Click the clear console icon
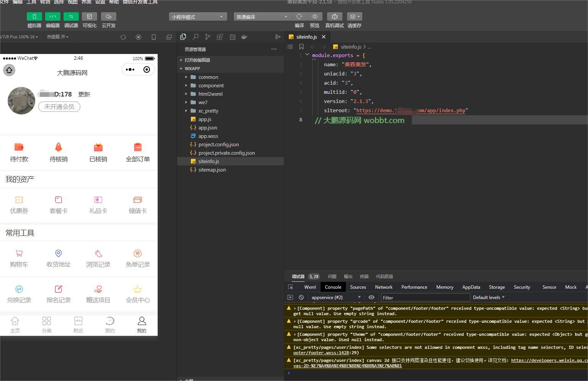Screen dimensions: 588x381 tap(301, 297)
